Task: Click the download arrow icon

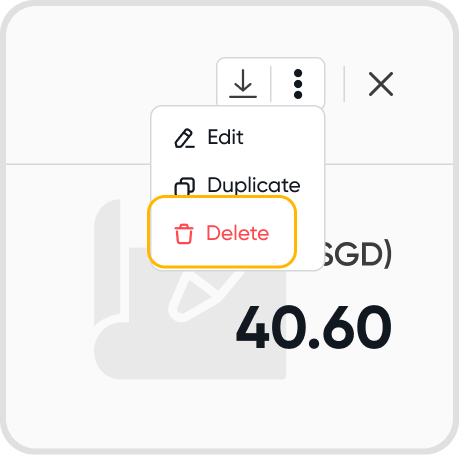Action: coord(243,83)
